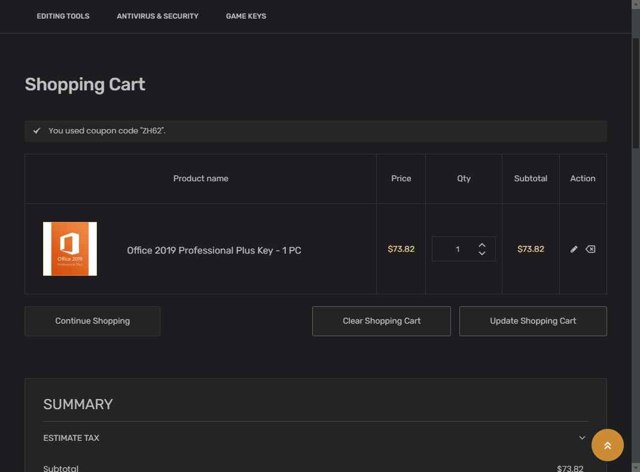The width and height of the screenshot is (640, 472).
Task: Click the SUMMARY heading
Action: [x=78, y=404]
